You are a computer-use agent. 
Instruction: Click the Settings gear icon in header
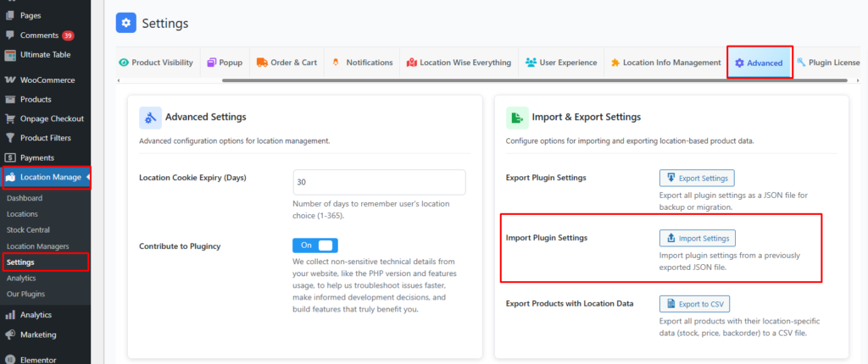coord(126,23)
